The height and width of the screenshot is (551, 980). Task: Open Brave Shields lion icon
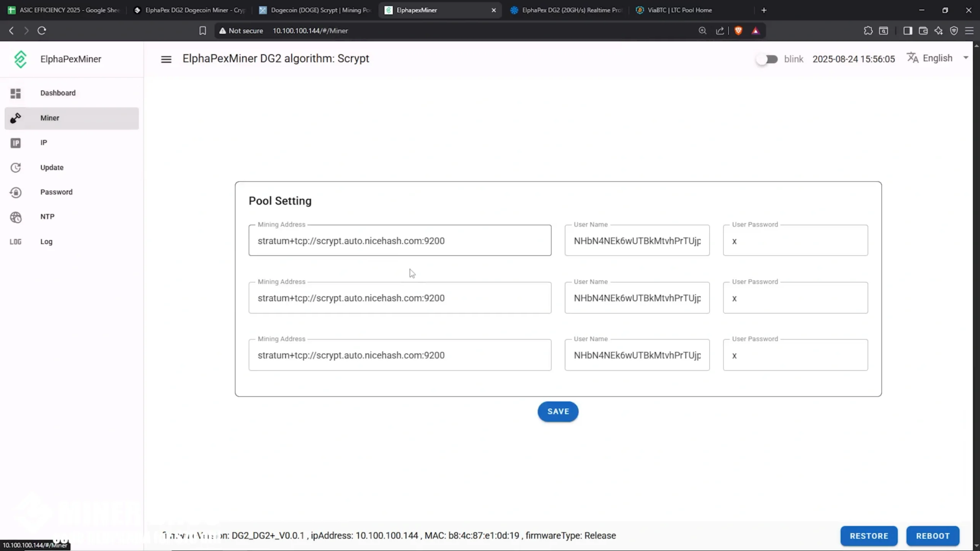738,31
